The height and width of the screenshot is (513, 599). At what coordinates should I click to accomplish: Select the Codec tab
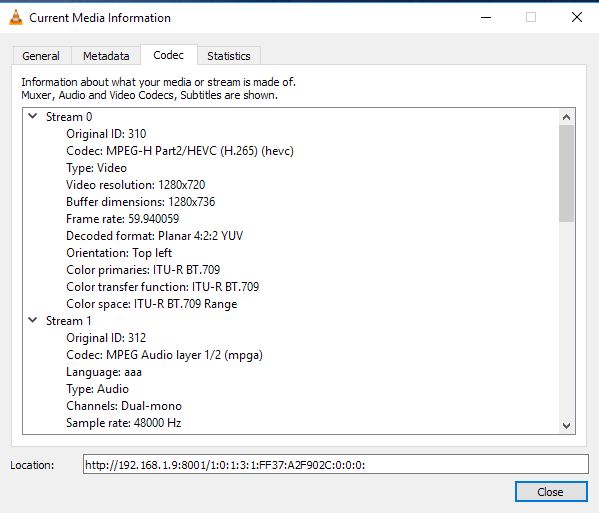pos(168,55)
